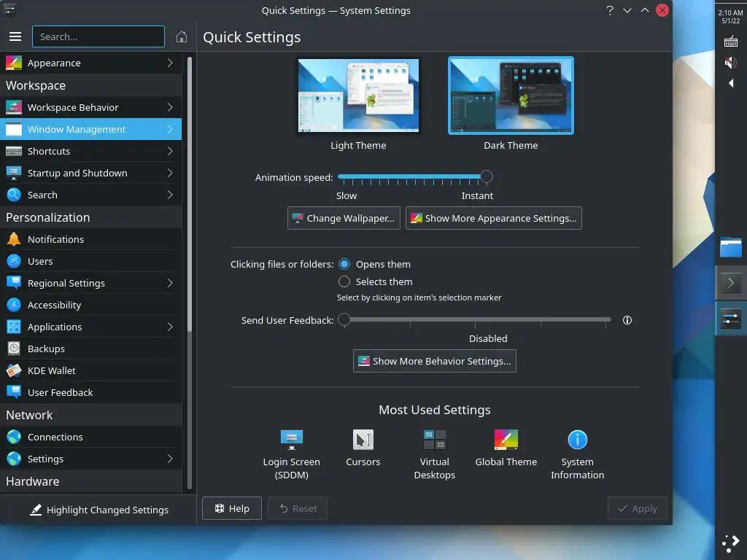Open the Backups page
The height and width of the screenshot is (560, 747).
90,349
